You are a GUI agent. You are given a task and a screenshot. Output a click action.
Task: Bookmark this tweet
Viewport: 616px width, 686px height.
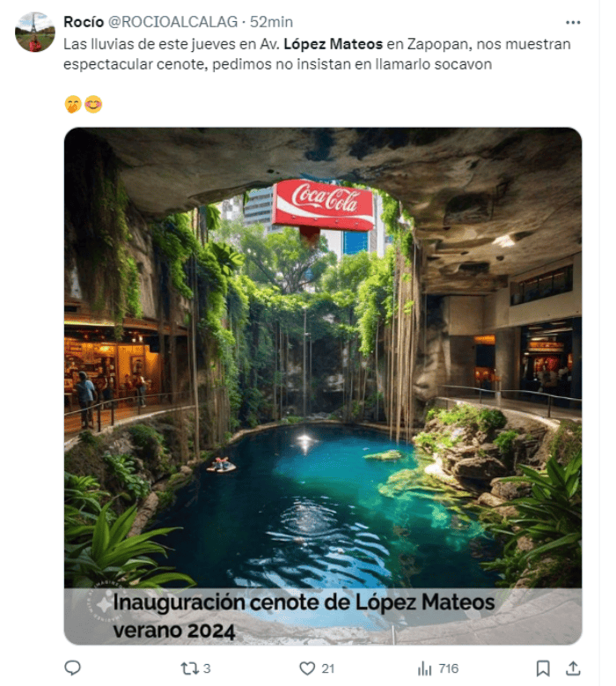pyautogui.click(x=543, y=668)
